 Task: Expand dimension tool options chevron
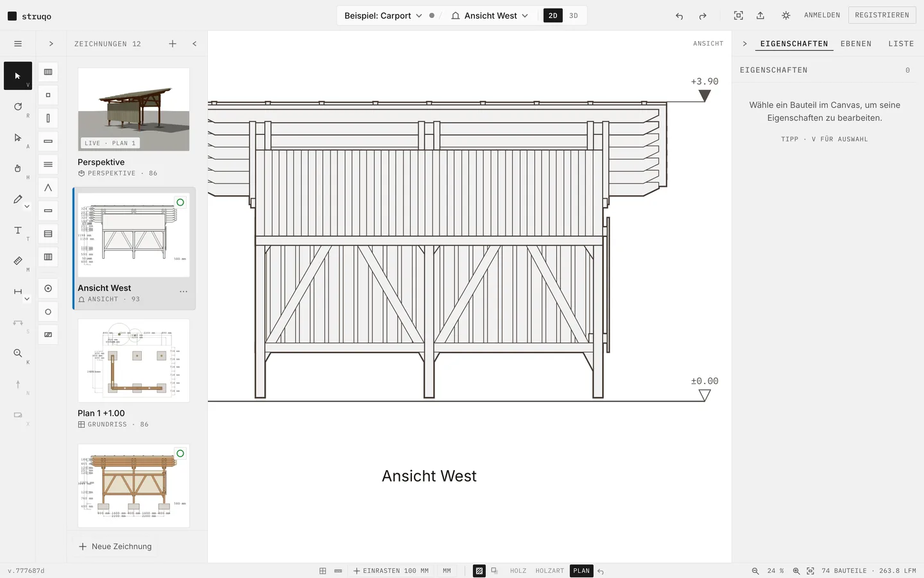coord(27,299)
